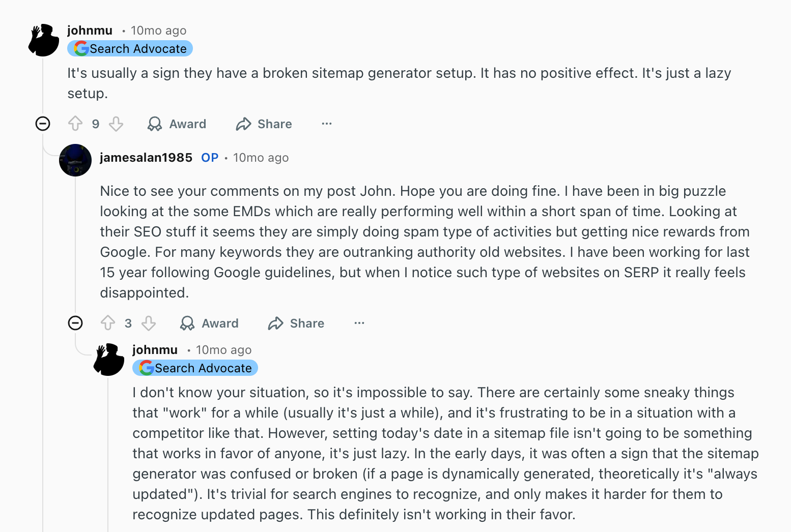
Task: Click johnmu's avatar on the nested reply
Action: point(109,359)
